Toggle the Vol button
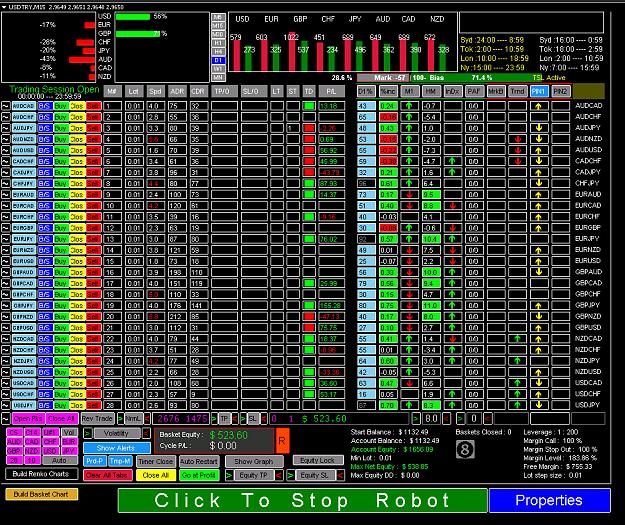 coord(69,433)
